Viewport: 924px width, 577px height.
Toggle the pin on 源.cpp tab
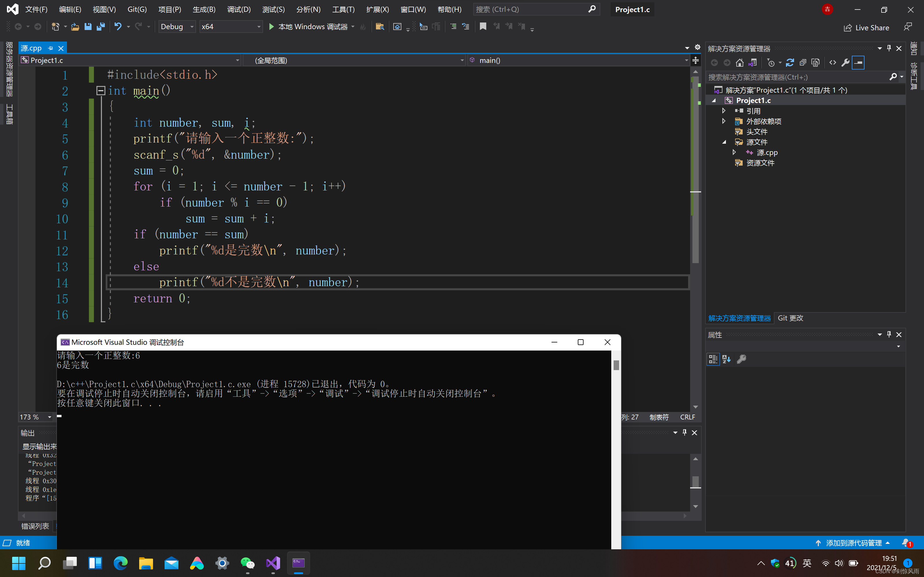click(x=51, y=48)
